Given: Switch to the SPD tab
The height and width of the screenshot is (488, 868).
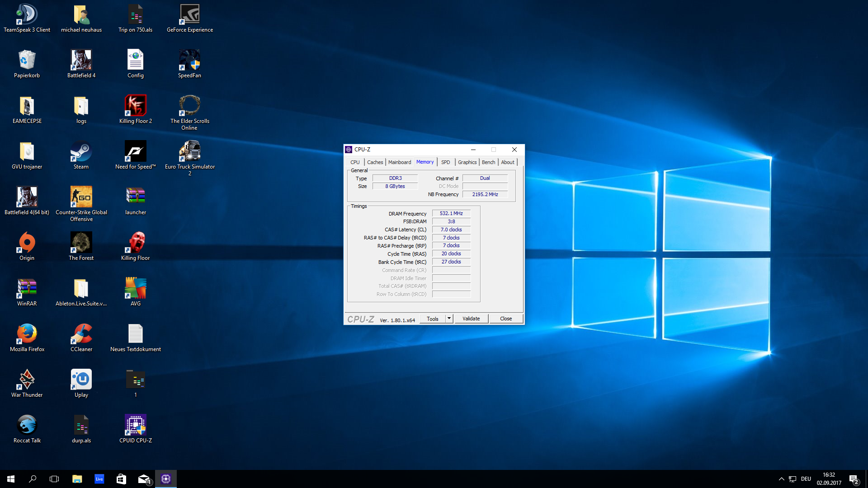Looking at the screenshot, I should point(445,162).
